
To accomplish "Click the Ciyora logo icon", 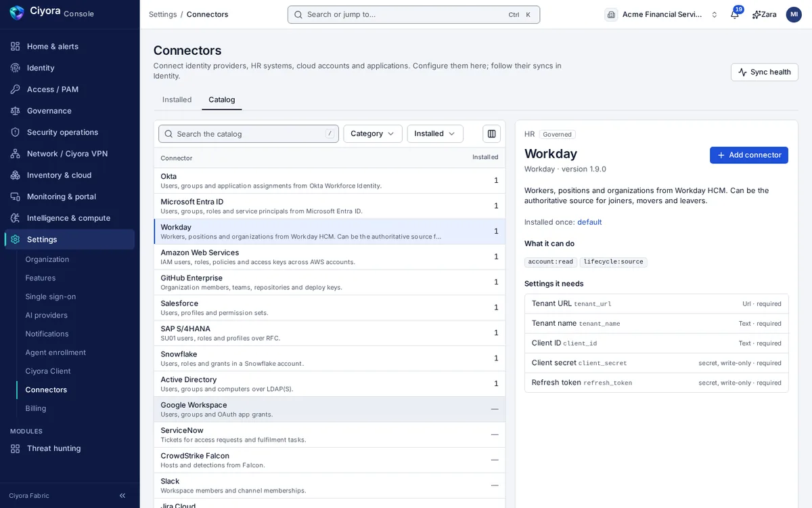I will 17,13.
